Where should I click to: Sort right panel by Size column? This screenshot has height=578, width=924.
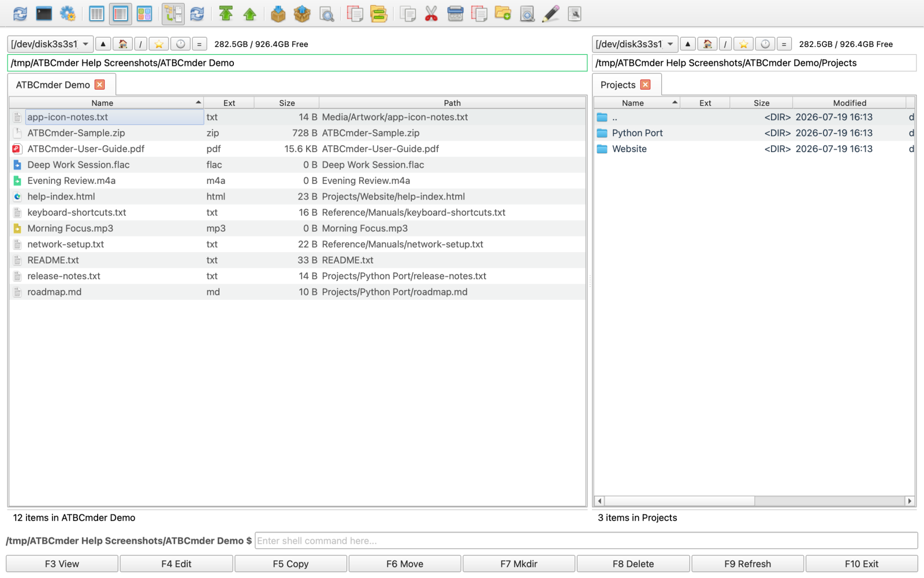(762, 103)
